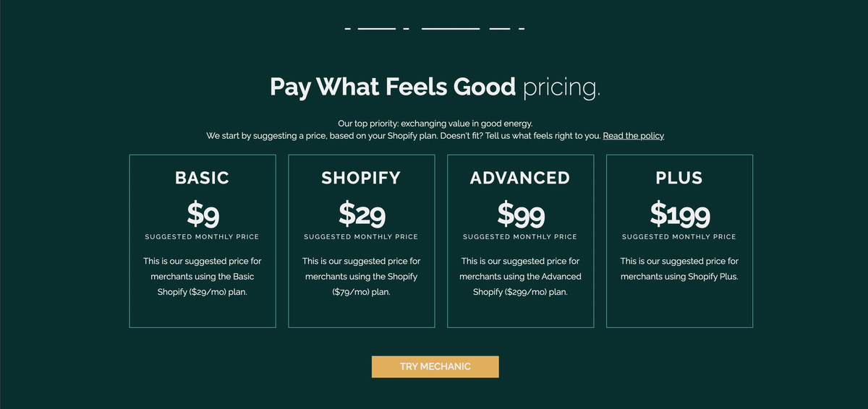Click the $29 price in Shopify card
The image size is (868, 409).
[362, 214]
